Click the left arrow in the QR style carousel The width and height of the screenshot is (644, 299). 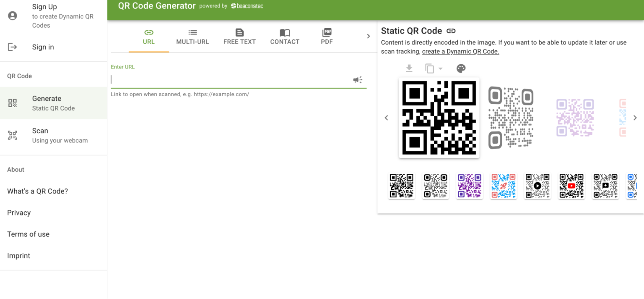386,118
